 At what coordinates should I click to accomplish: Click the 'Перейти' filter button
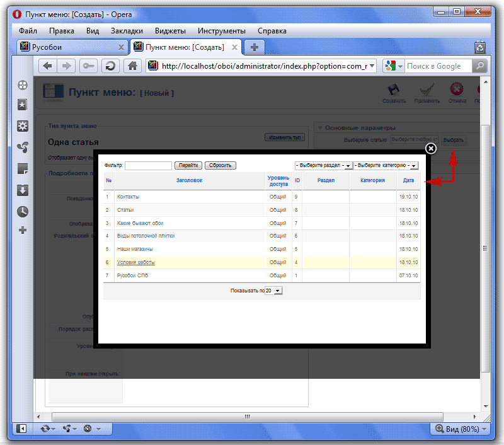click(x=188, y=166)
